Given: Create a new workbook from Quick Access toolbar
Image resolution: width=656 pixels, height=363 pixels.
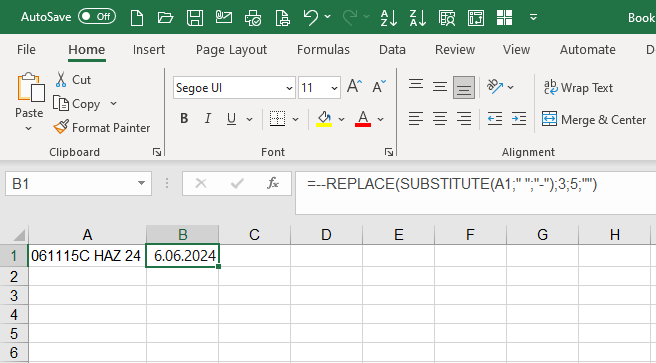Looking at the screenshot, I should [x=137, y=18].
